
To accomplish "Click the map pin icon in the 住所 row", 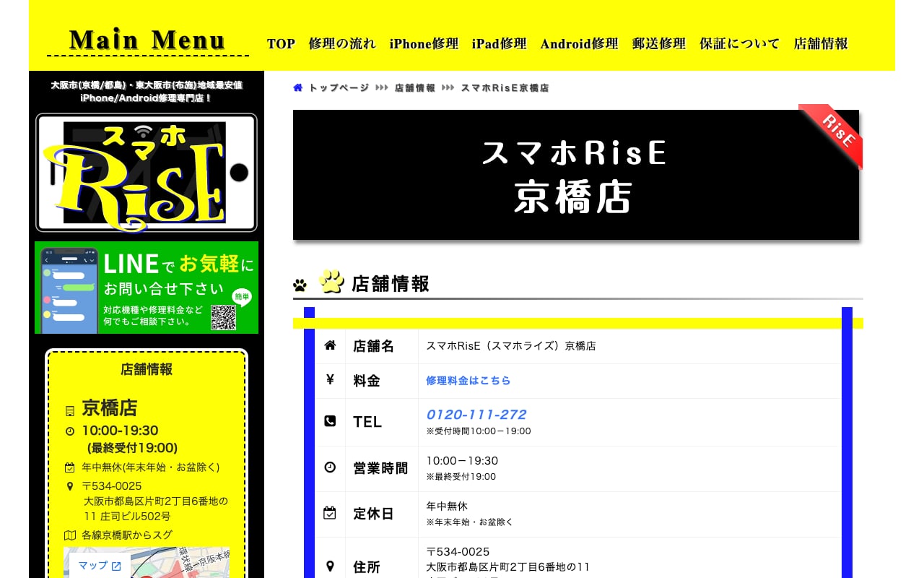I will 330,566.
